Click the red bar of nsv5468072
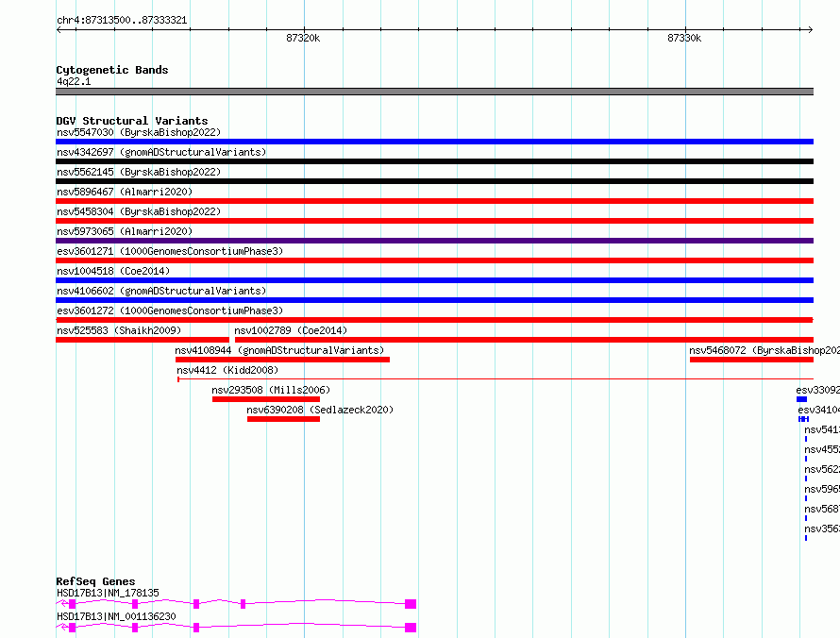The image size is (840, 638). [x=751, y=360]
